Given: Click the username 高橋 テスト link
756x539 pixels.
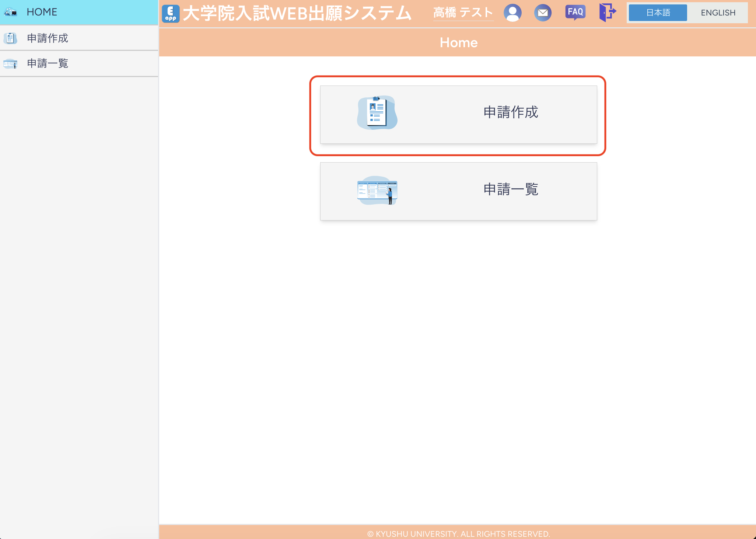Looking at the screenshot, I should click(463, 12).
